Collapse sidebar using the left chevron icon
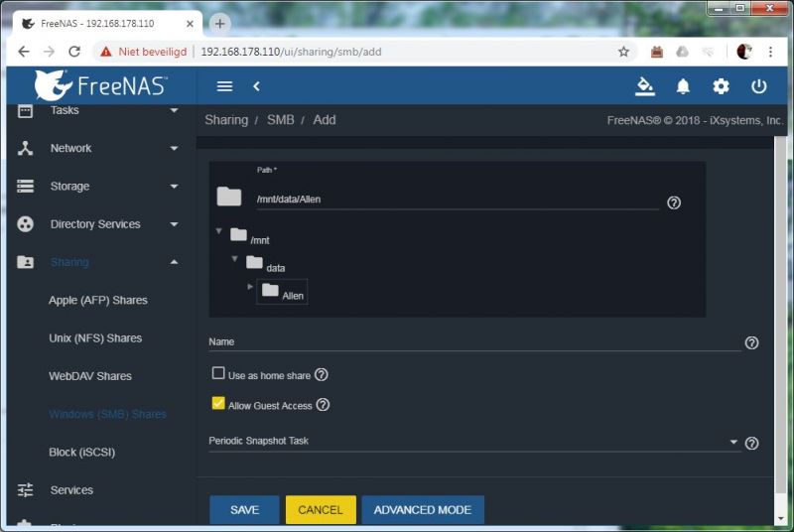The image size is (794, 532). coord(256,86)
